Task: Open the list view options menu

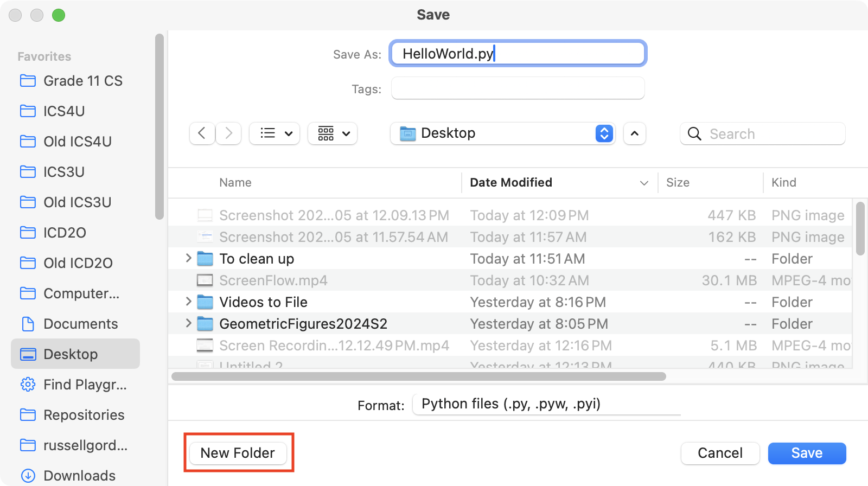Action: (276, 133)
